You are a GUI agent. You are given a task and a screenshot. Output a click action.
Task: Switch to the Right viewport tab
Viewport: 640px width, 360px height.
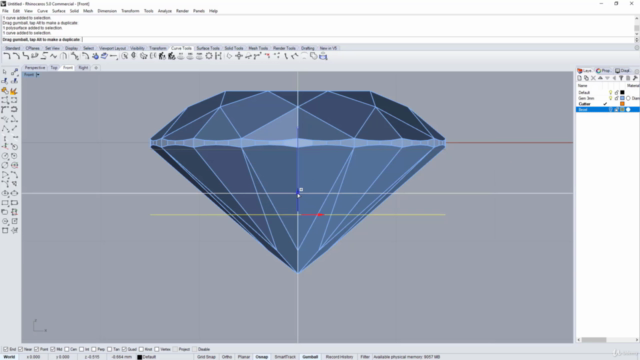click(83, 68)
